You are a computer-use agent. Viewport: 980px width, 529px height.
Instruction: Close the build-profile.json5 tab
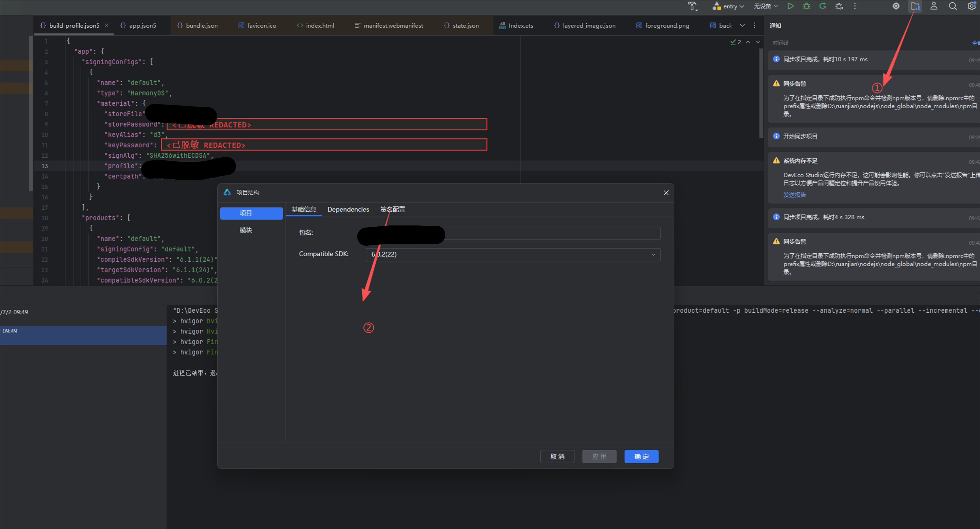107,26
